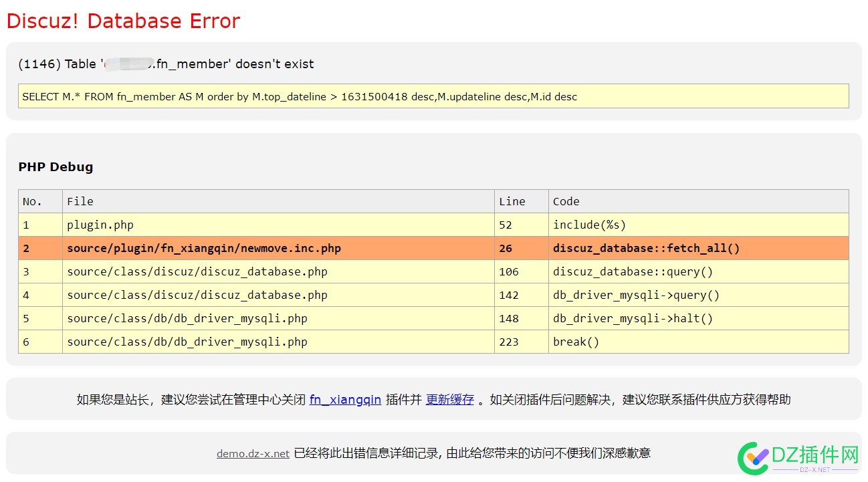Click the Discuz! Database Error heading
This screenshot has width=868, height=482.
123,21
